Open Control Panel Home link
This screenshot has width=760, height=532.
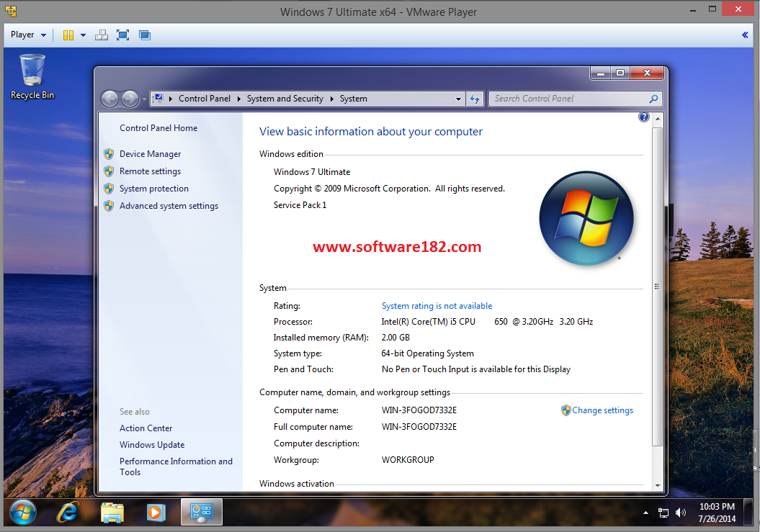[158, 128]
